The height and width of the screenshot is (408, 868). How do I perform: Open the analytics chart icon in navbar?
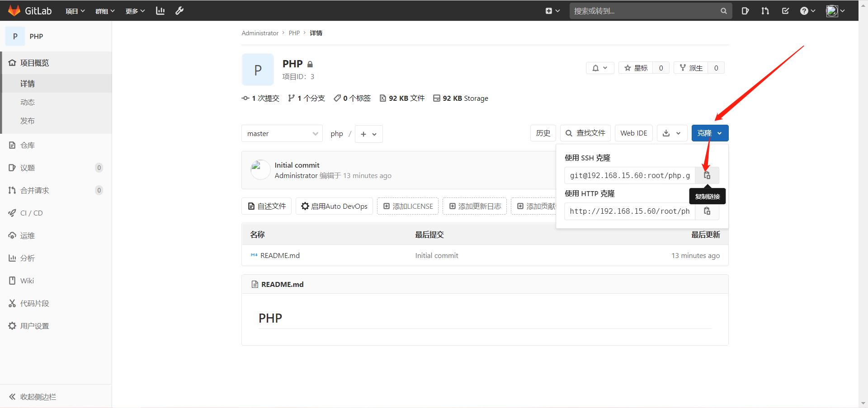(160, 11)
